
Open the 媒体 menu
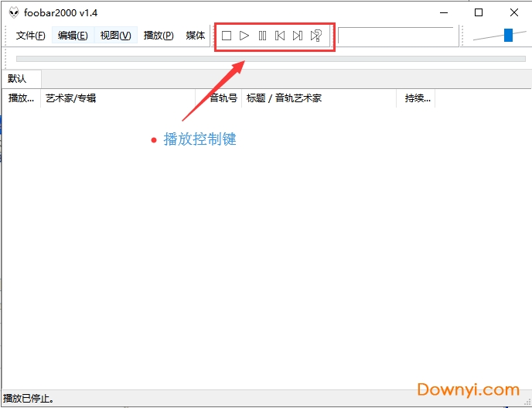(x=196, y=36)
